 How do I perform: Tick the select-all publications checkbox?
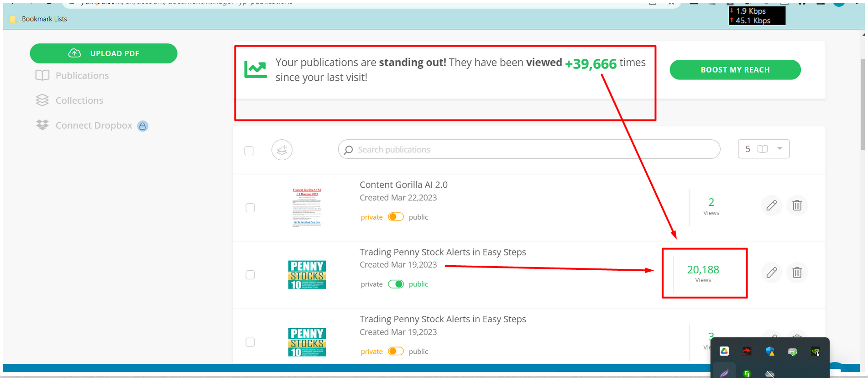click(x=249, y=151)
